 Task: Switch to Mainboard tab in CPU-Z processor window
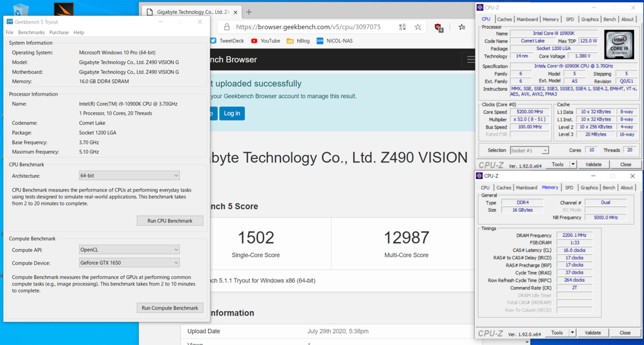[527, 19]
